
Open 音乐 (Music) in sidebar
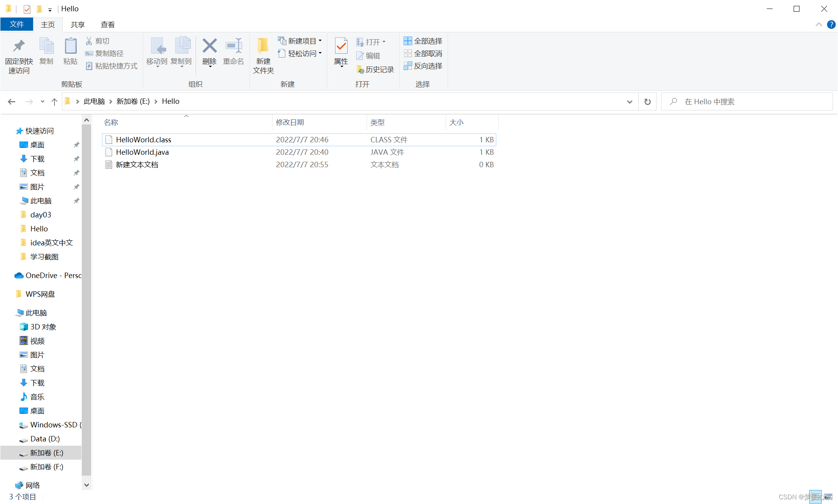click(x=32, y=397)
